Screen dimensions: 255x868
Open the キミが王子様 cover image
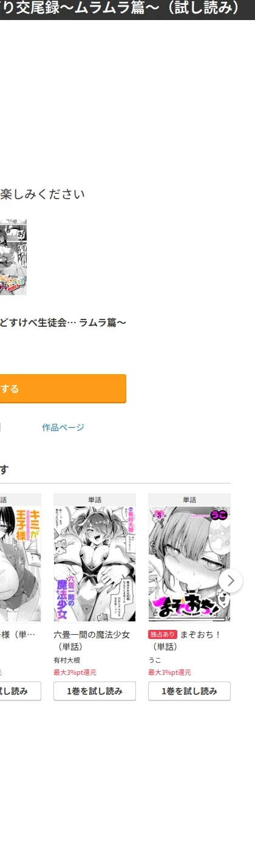pyautogui.click(x=21, y=564)
